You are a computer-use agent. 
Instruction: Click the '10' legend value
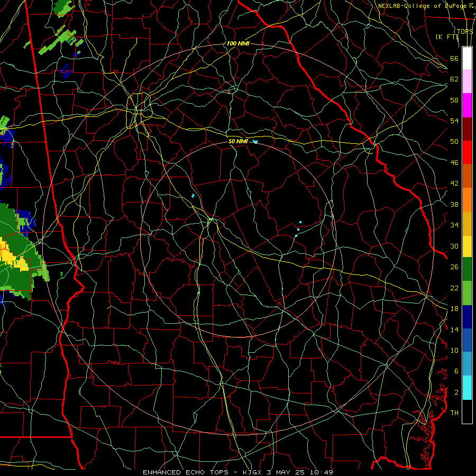click(454, 350)
